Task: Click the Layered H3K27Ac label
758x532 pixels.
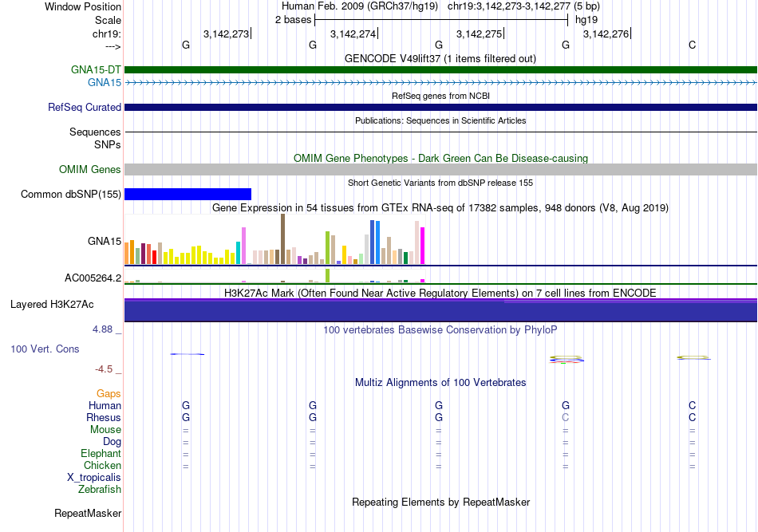Action: (52, 305)
